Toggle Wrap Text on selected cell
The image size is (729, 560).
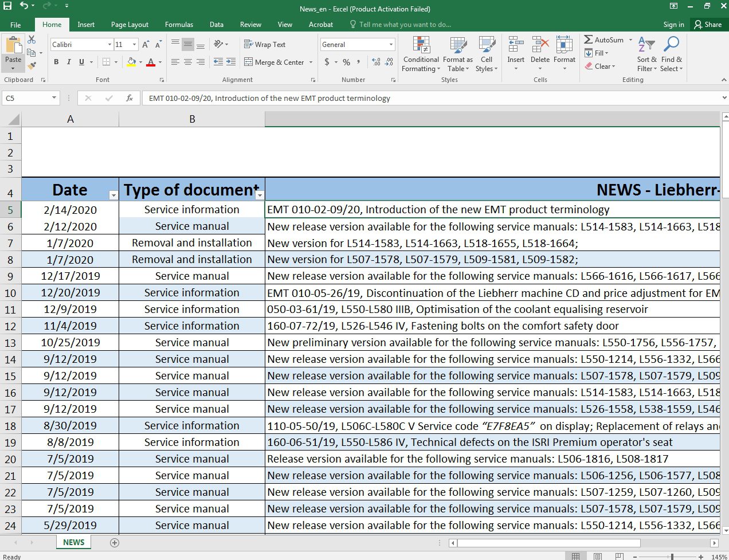coord(265,44)
